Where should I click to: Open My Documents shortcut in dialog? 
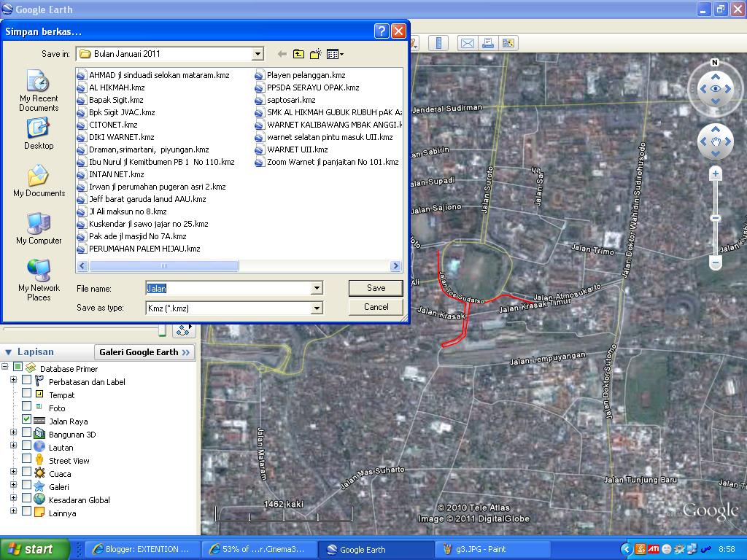[39, 181]
